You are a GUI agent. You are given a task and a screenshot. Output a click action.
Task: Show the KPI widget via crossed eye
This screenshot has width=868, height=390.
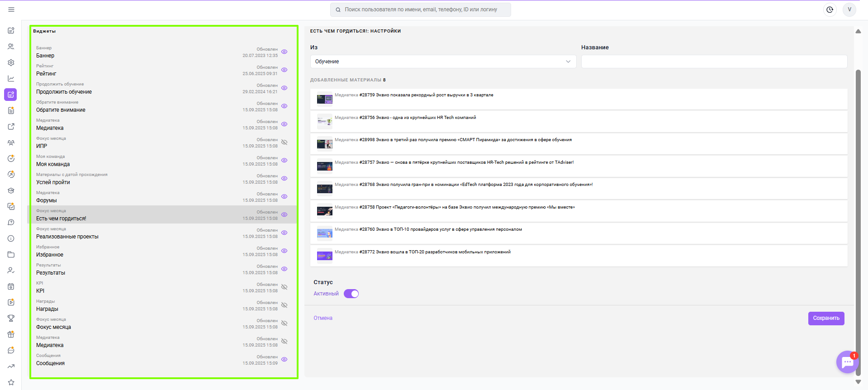coord(285,287)
